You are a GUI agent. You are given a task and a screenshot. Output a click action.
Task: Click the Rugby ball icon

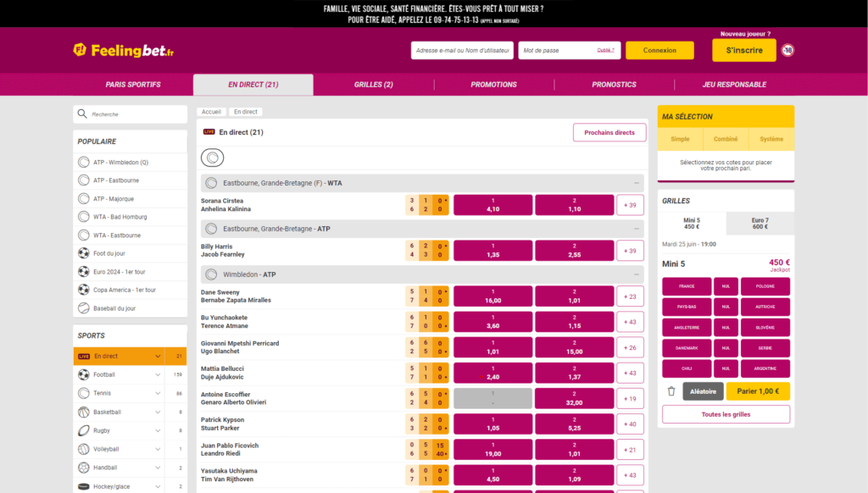coord(84,430)
